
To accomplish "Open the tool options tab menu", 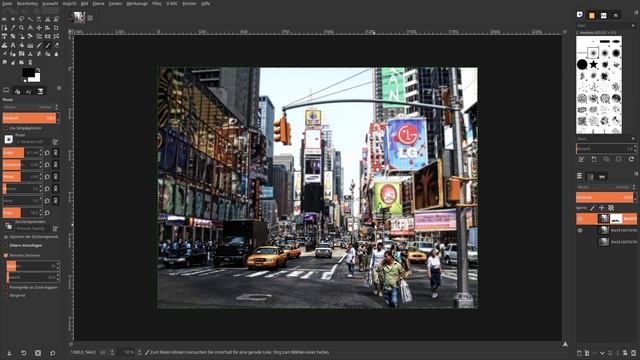I will click(x=59, y=88).
